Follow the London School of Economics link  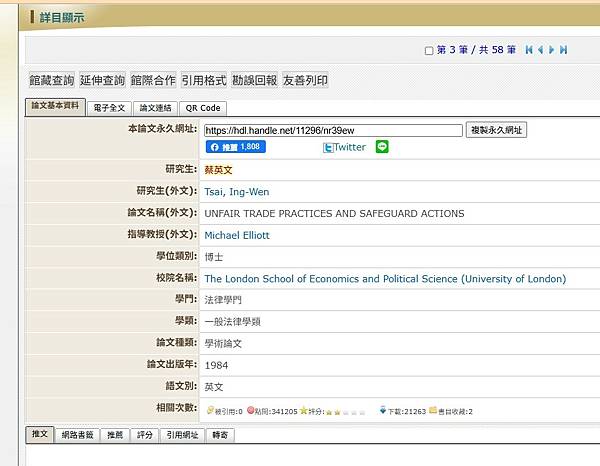tap(385, 279)
